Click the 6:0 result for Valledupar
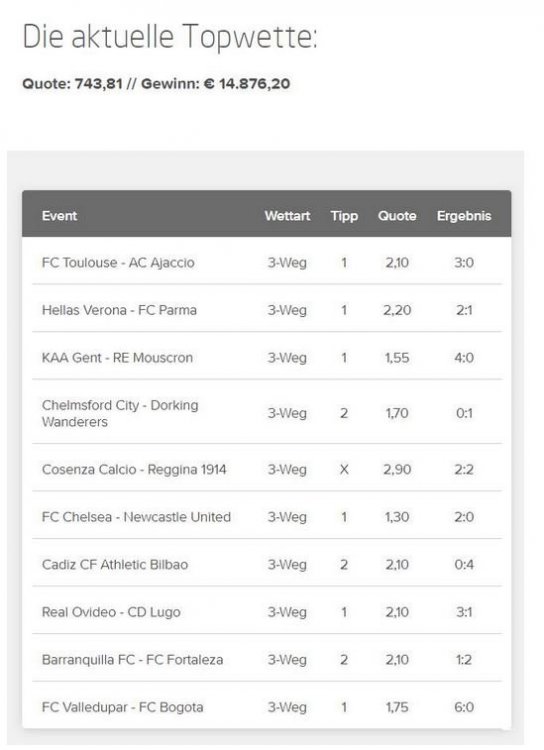The image size is (544, 750). [x=464, y=707]
